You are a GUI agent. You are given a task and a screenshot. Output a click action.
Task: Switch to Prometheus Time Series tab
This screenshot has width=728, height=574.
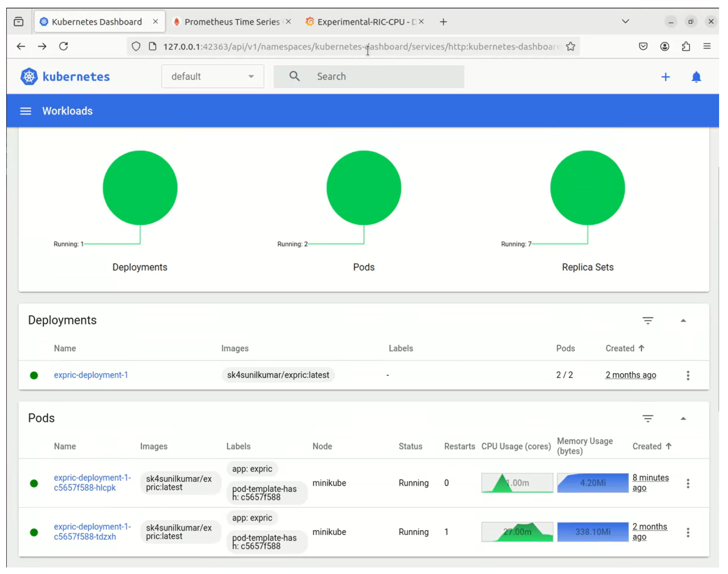click(x=232, y=22)
